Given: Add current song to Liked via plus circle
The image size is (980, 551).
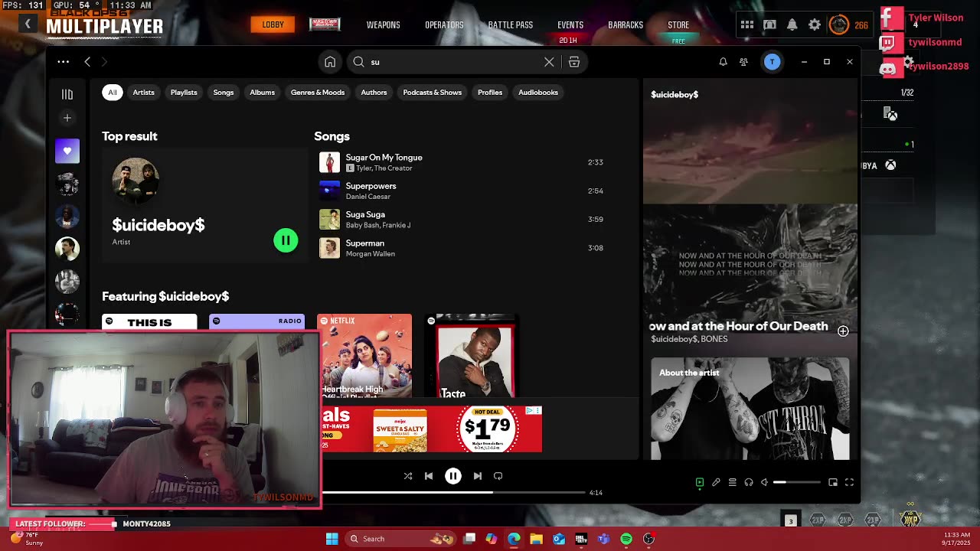Looking at the screenshot, I should (843, 331).
